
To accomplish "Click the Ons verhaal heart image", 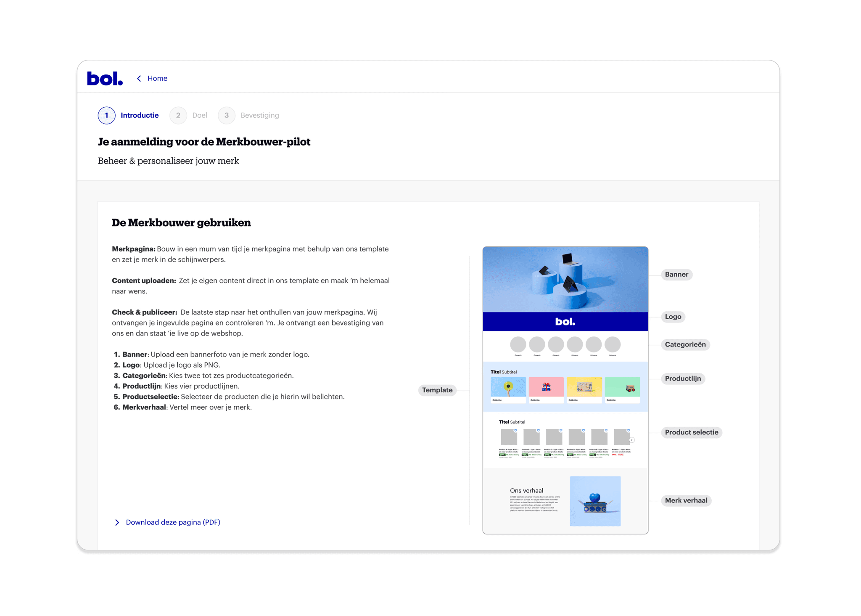I will pyautogui.click(x=595, y=501).
